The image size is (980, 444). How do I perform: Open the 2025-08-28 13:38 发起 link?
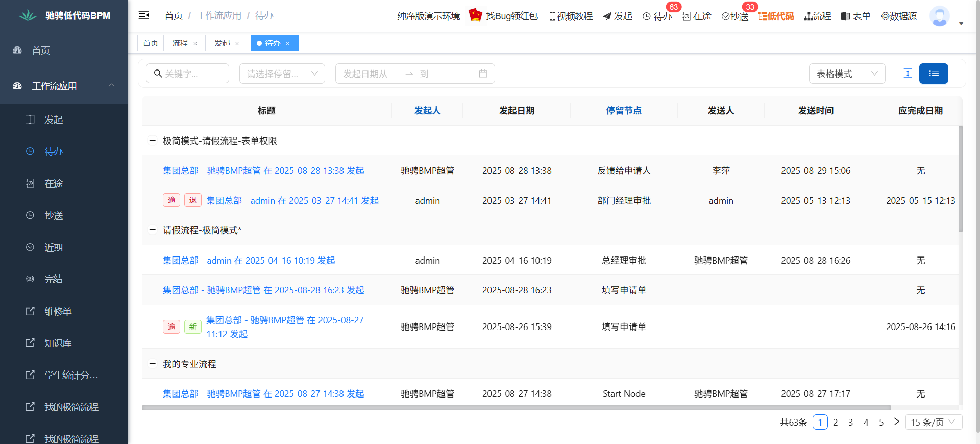point(263,170)
